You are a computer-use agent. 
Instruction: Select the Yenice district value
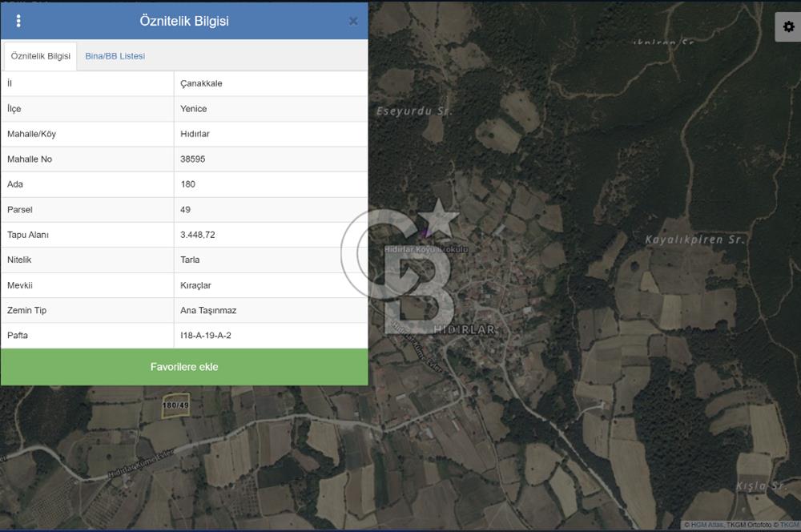point(194,109)
